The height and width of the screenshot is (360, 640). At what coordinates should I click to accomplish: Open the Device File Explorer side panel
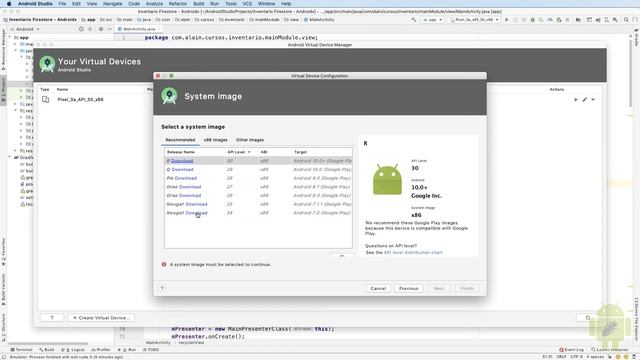click(636, 320)
